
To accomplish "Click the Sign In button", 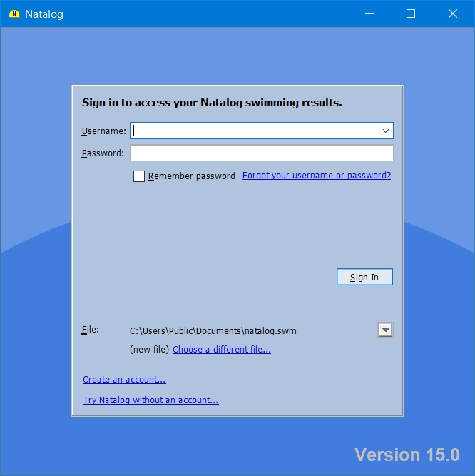I will [364, 277].
